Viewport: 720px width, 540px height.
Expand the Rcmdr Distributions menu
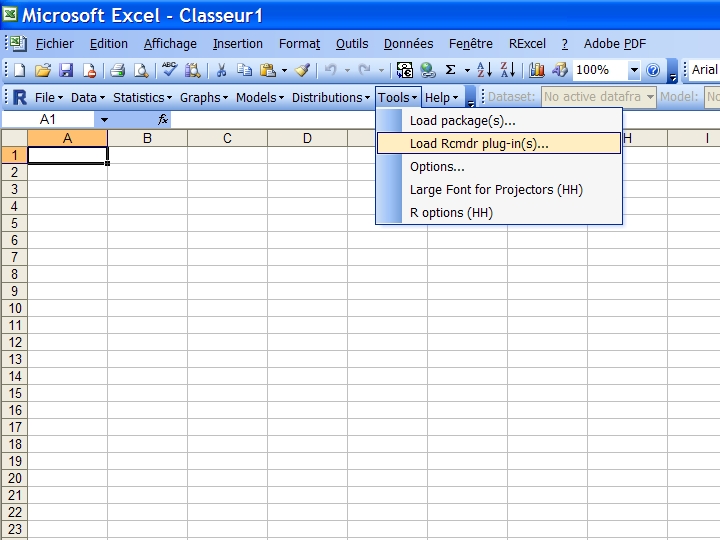click(x=331, y=98)
